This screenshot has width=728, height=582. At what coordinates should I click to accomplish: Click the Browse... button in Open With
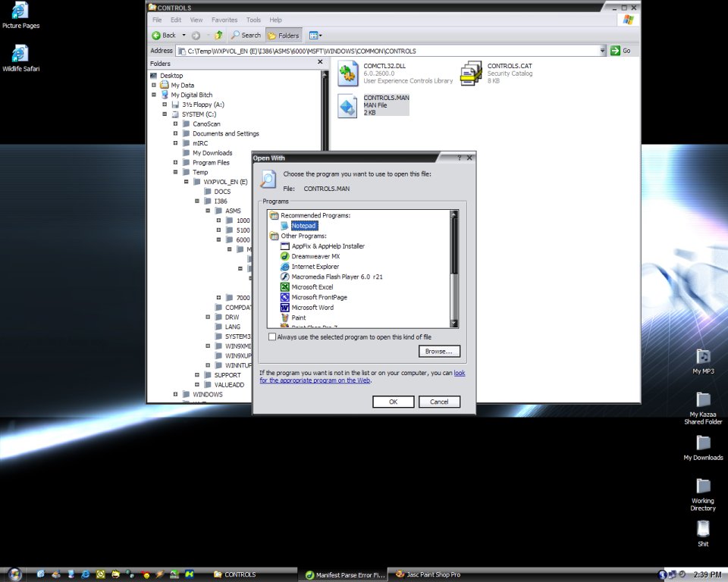[439, 352]
